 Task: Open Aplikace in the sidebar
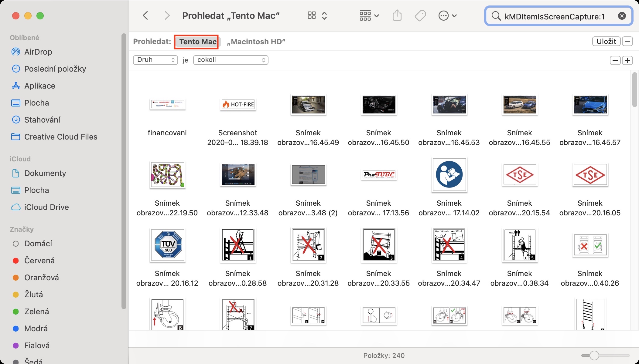(x=39, y=86)
